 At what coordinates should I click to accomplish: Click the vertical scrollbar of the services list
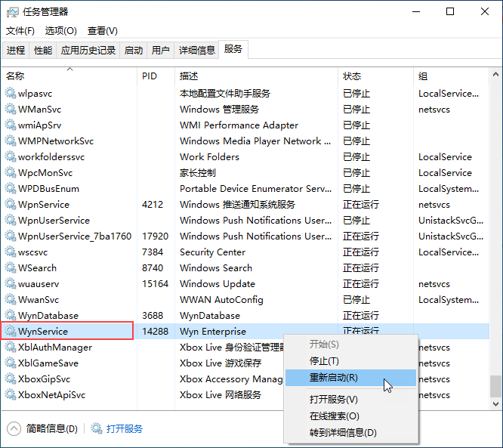pyautogui.click(x=495, y=227)
